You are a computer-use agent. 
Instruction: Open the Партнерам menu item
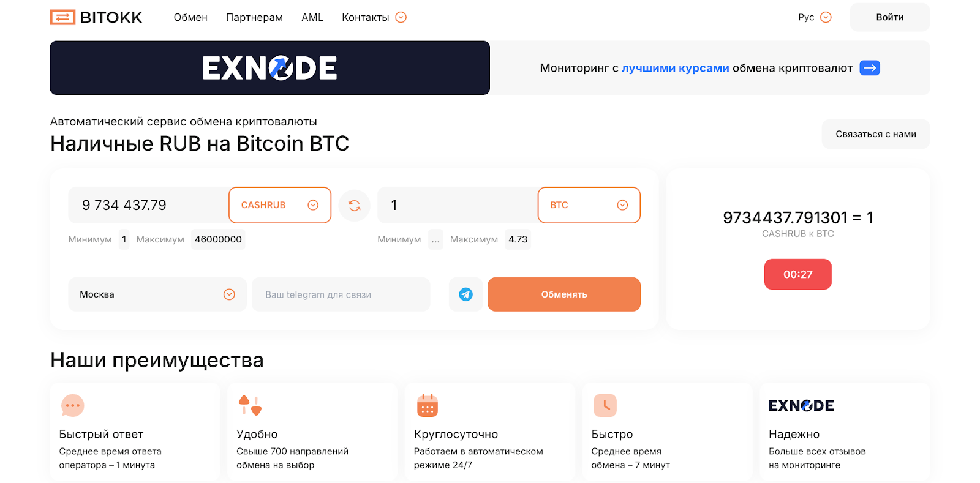(254, 17)
